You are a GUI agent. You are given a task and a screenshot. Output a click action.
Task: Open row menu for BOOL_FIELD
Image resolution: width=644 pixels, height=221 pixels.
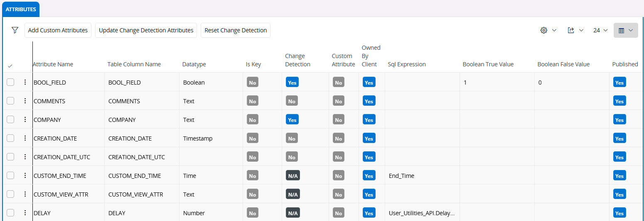[x=25, y=83]
